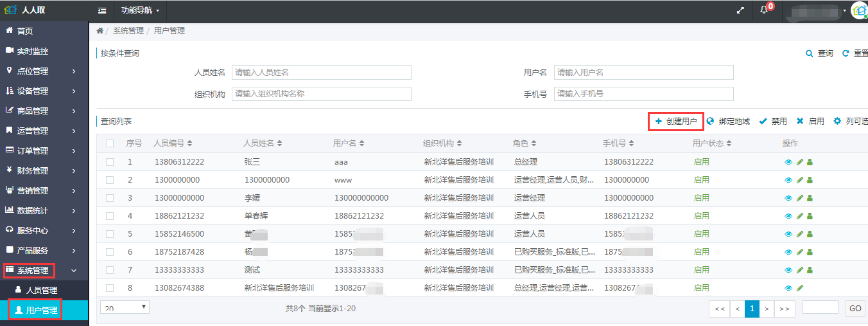Screen dimensions: 868x326
Task: Edit user 李媛 with pencil icon
Action: [x=799, y=198]
